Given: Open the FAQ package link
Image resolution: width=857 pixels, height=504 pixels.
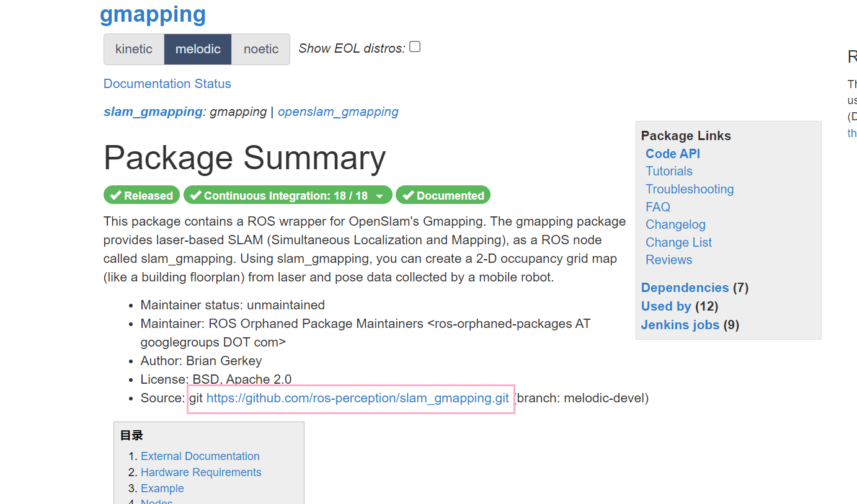Looking at the screenshot, I should (x=658, y=207).
